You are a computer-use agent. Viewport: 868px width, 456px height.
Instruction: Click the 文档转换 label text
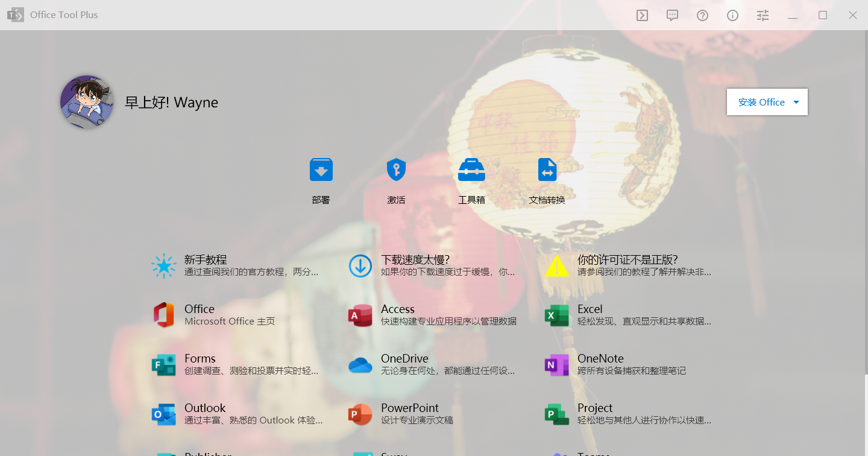(x=547, y=200)
